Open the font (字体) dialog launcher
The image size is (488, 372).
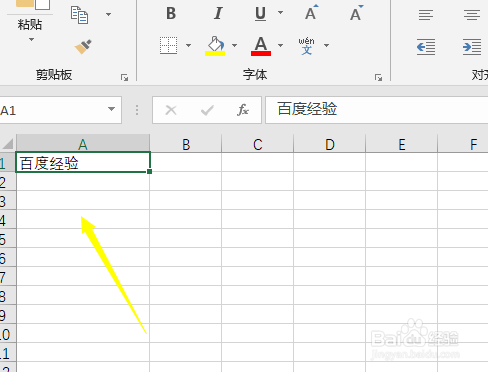tap(378, 77)
